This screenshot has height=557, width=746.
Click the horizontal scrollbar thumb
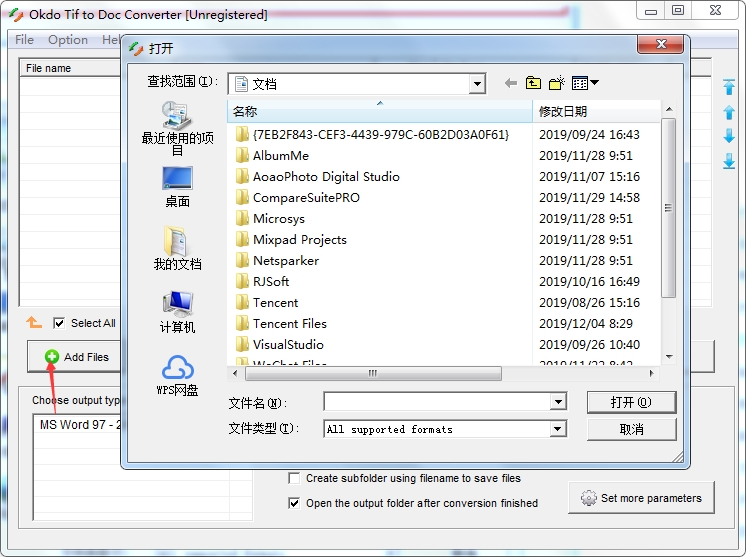(x=373, y=373)
